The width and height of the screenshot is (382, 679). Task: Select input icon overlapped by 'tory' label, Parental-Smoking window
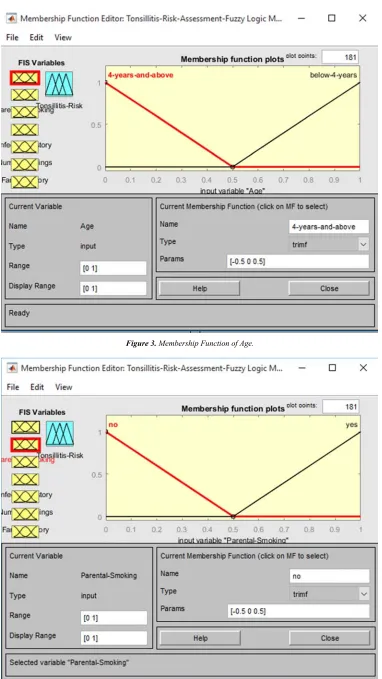point(26,497)
